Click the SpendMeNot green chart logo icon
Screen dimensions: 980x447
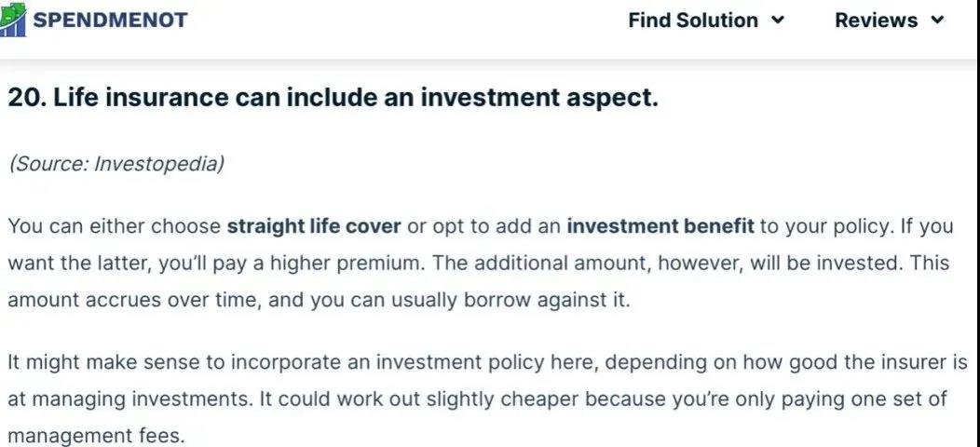click(12, 20)
